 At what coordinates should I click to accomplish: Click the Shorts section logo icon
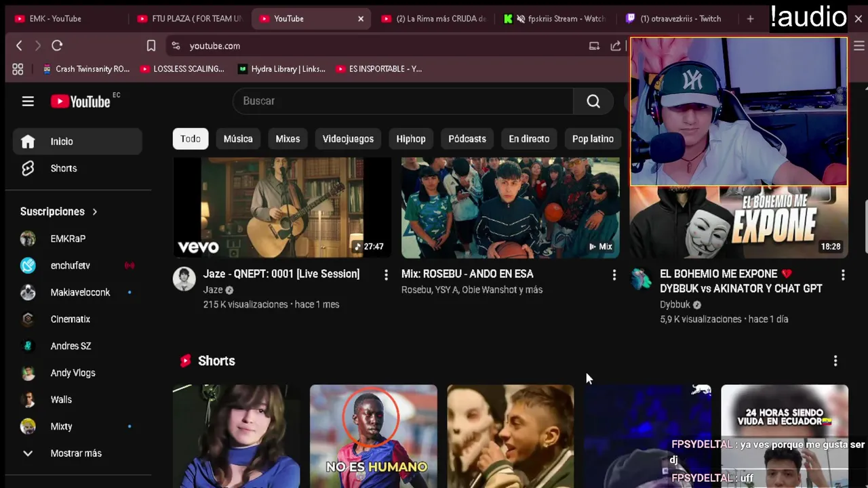tap(185, 361)
